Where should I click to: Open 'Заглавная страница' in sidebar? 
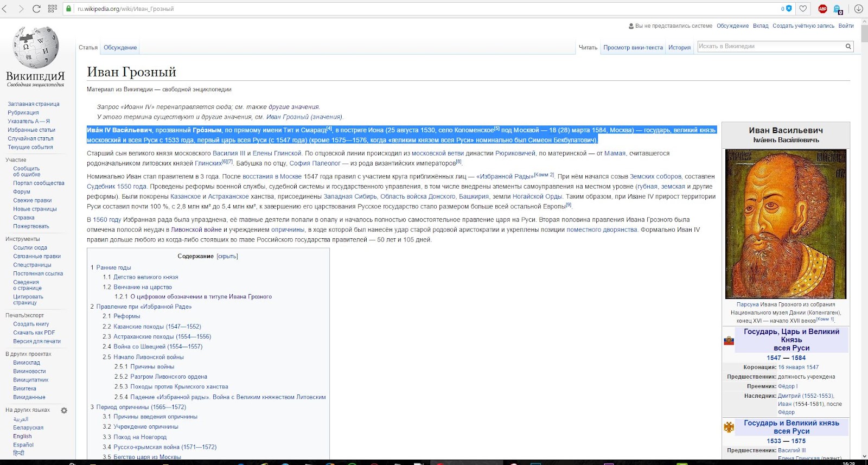[x=34, y=104]
